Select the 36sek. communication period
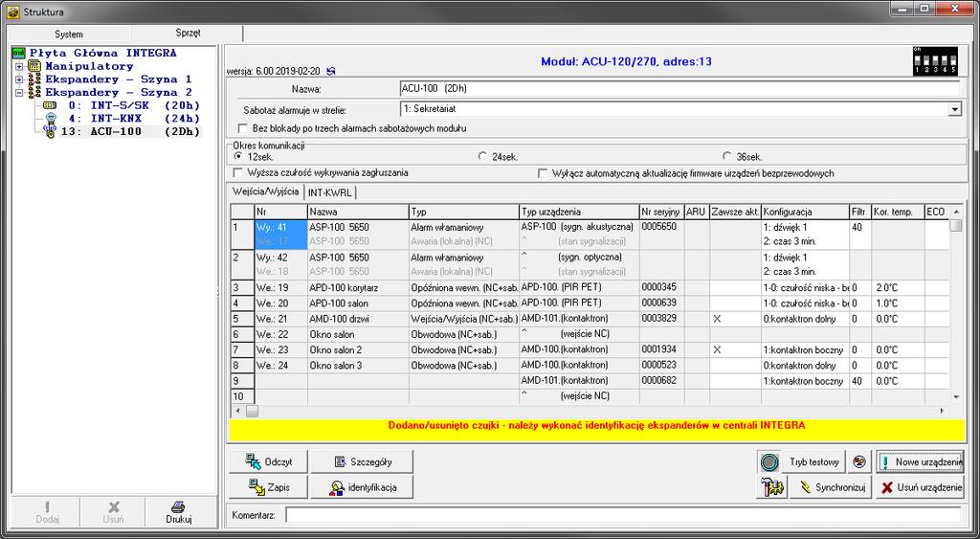Image resolution: width=980 pixels, height=539 pixels. pyautogui.click(x=726, y=156)
